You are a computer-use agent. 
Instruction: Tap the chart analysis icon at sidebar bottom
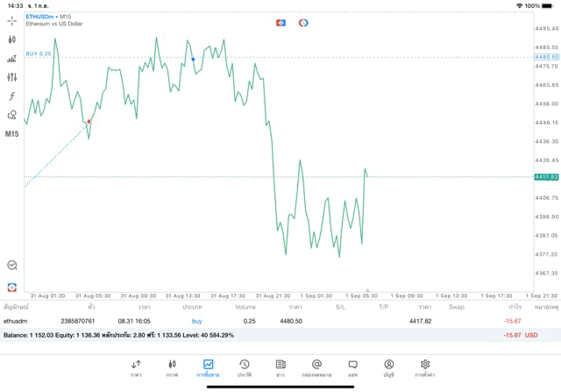12,265
